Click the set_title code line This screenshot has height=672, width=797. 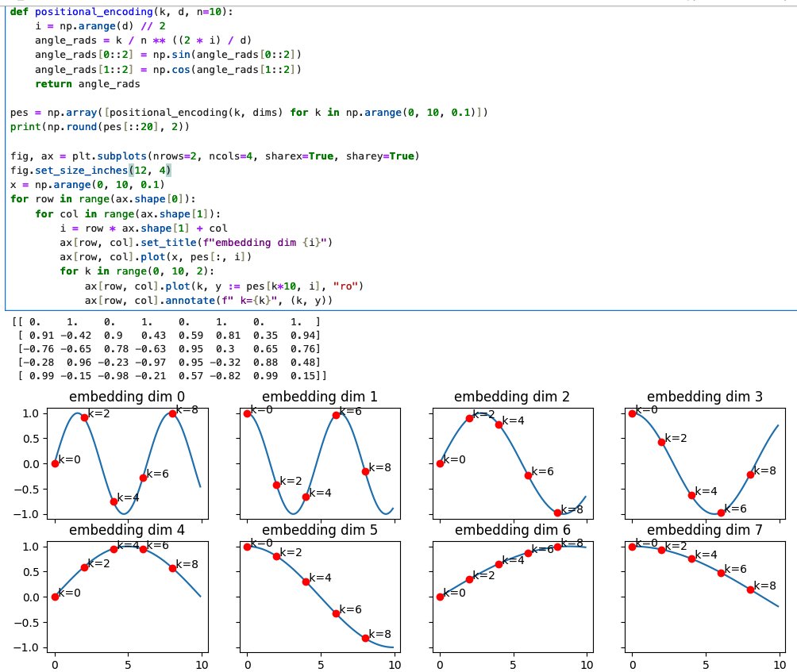tap(196, 242)
